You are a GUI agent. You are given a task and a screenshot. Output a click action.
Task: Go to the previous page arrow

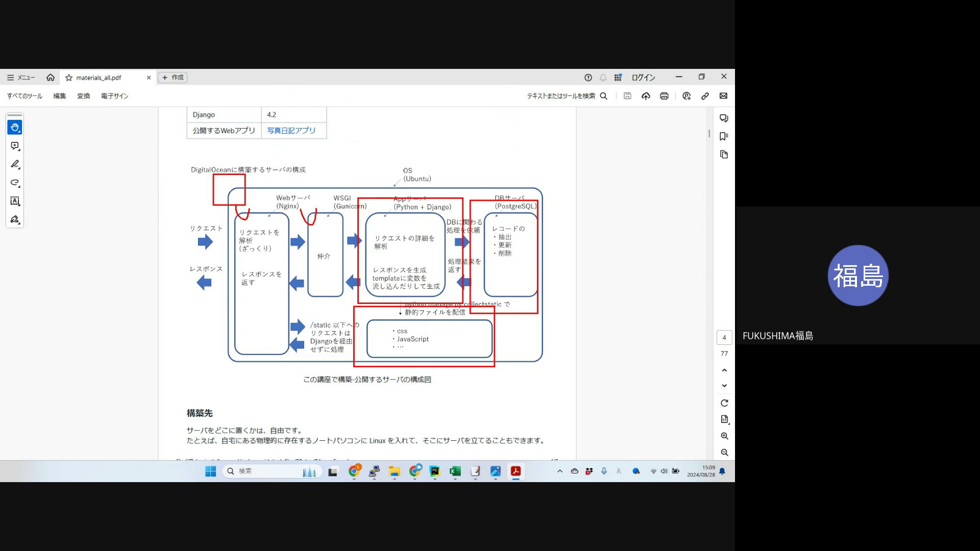coord(724,370)
